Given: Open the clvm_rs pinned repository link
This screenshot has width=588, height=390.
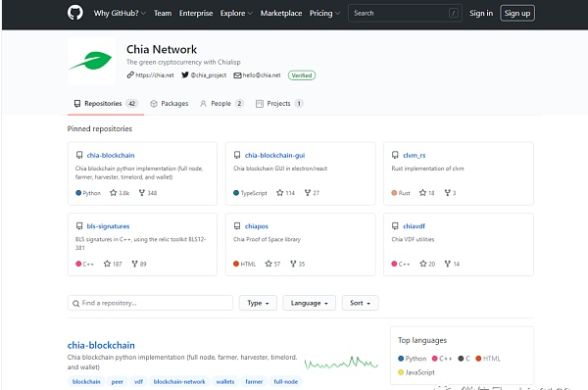Looking at the screenshot, I should 414,155.
